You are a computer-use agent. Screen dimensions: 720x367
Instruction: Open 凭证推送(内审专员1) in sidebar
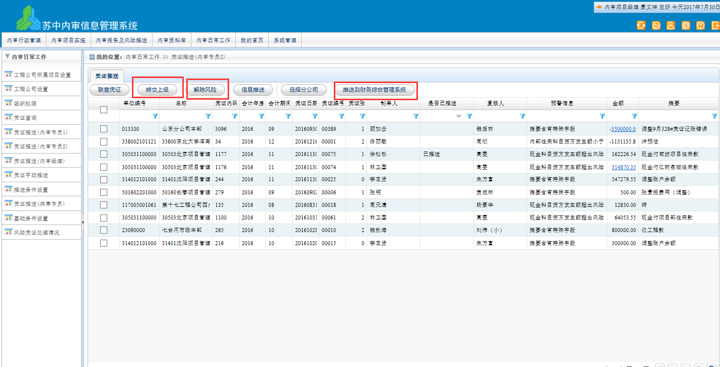click(x=41, y=132)
